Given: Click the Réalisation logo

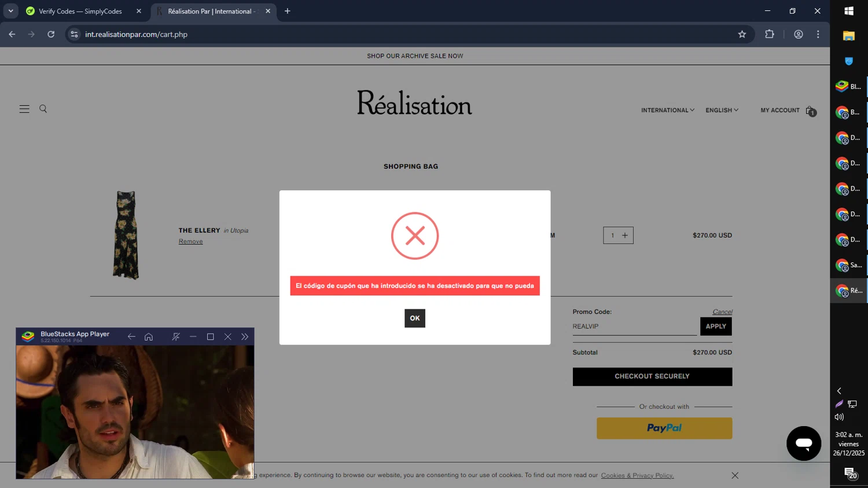Looking at the screenshot, I should [414, 103].
